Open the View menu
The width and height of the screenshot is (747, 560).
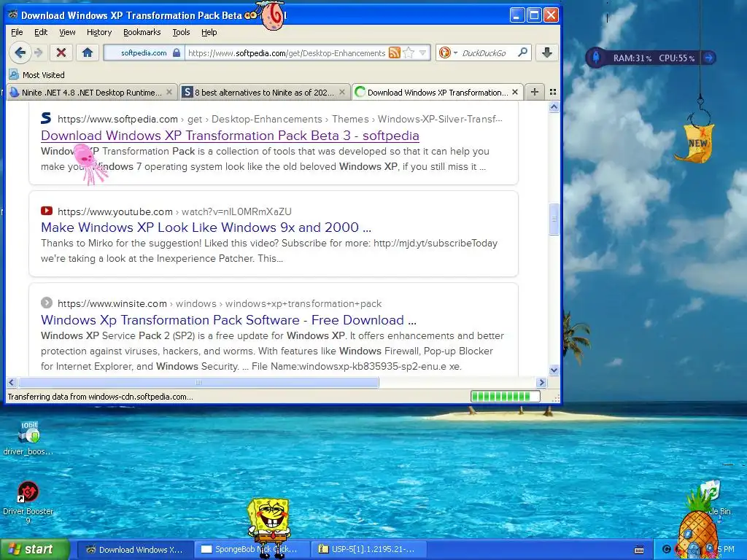67,32
